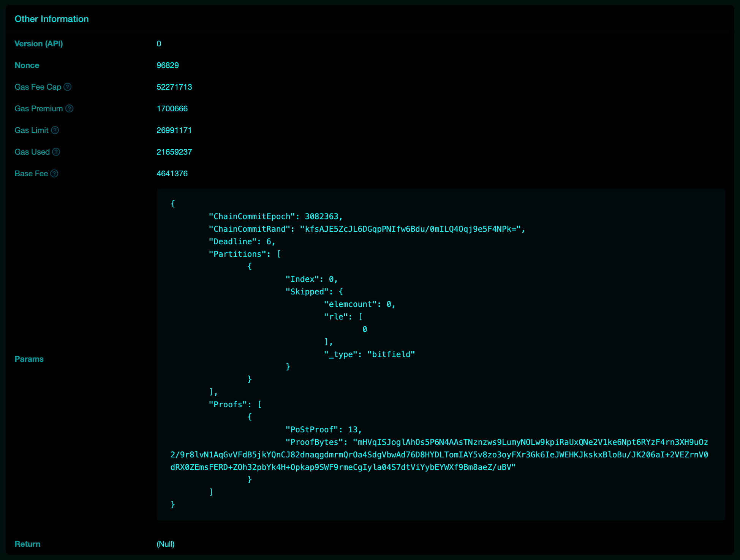Click the "PoStProof": 13 line

point(324,430)
